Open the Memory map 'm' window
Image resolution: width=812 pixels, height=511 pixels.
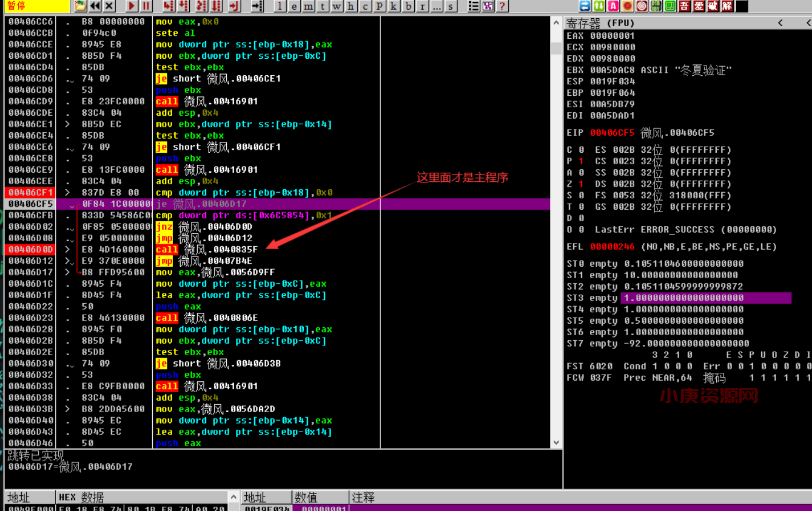click(x=309, y=6)
